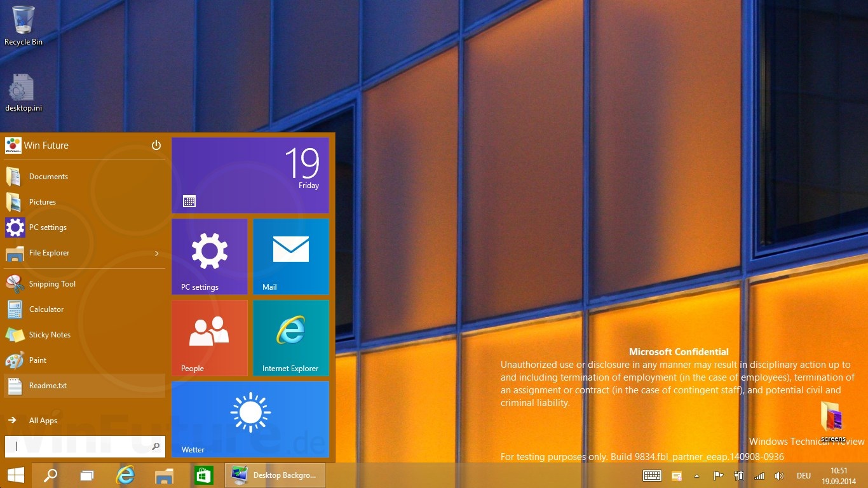This screenshot has width=868, height=488.
Task: Open the Wetter weather tile
Action: click(x=250, y=419)
